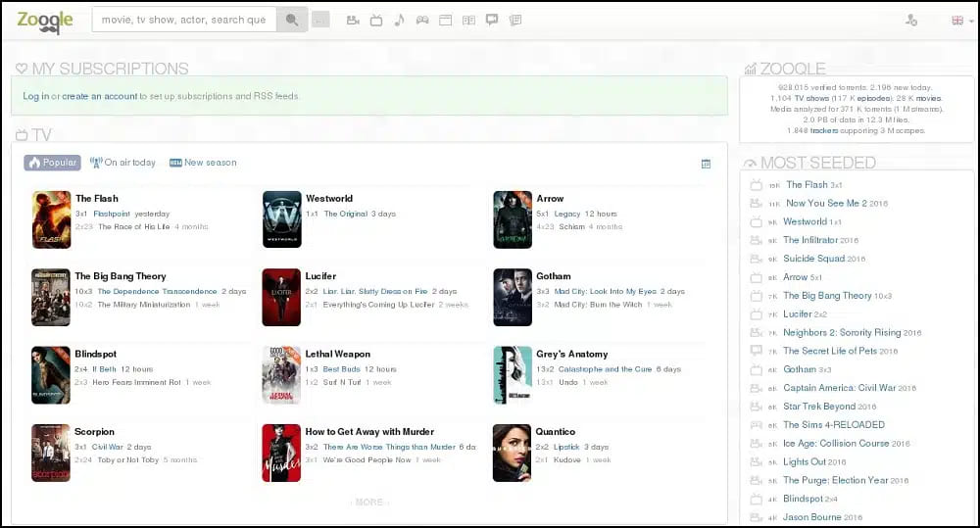Image resolution: width=980 pixels, height=528 pixels.
Task: Switch to the On air today tab
Action: 122,163
